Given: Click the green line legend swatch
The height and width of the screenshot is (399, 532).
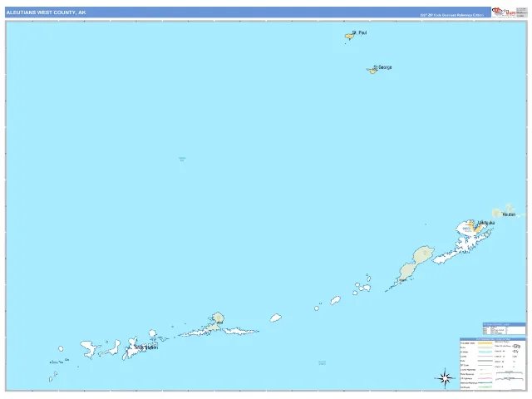Looking at the screenshot, I should [485, 387].
